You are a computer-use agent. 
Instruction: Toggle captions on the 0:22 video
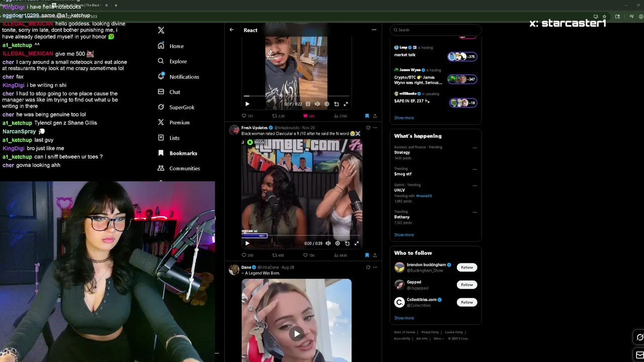point(308,104)
